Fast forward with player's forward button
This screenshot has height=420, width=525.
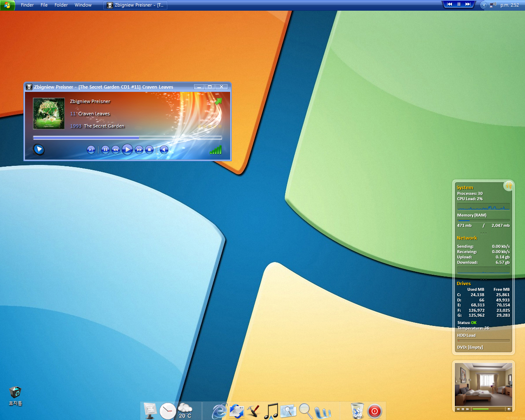pyautogui.click(x=139, y=150)
